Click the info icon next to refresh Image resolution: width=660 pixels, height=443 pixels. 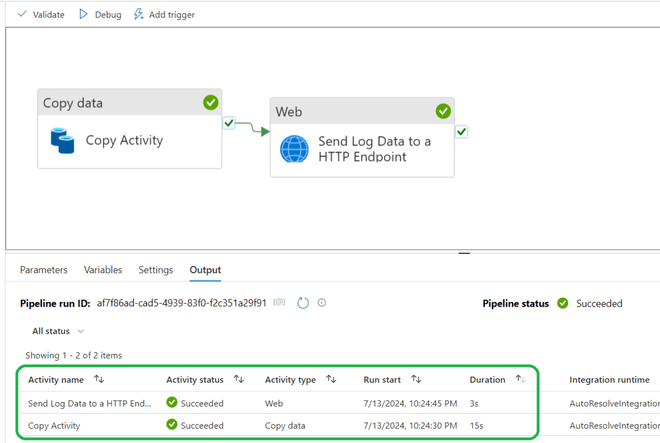[x=322, y=303]
